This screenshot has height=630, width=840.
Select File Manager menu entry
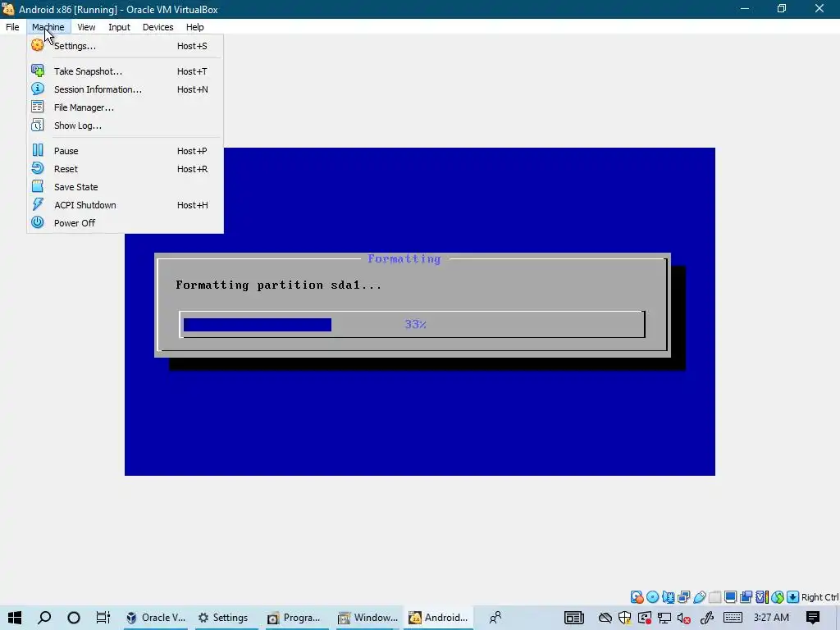[x=125, y=107]
